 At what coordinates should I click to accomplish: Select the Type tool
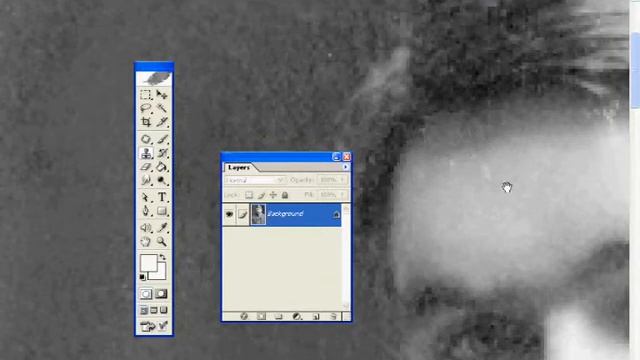click(x=162, y=198)
